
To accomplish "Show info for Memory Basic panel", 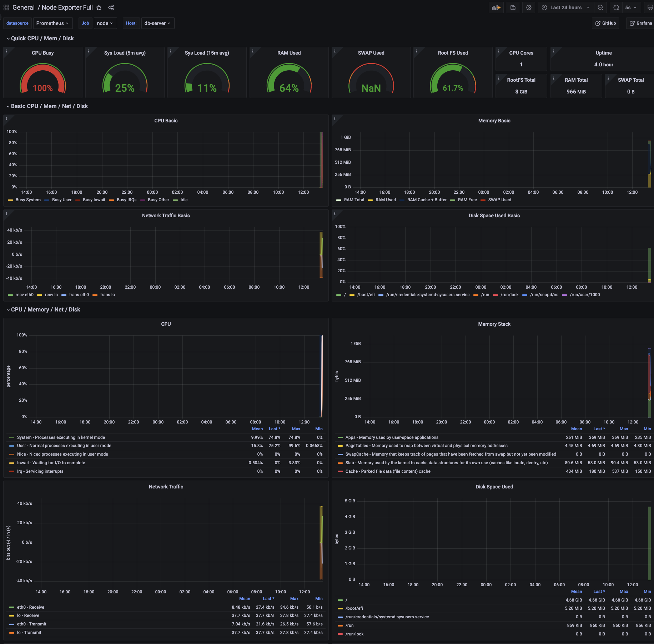I will tap(334, 119).
